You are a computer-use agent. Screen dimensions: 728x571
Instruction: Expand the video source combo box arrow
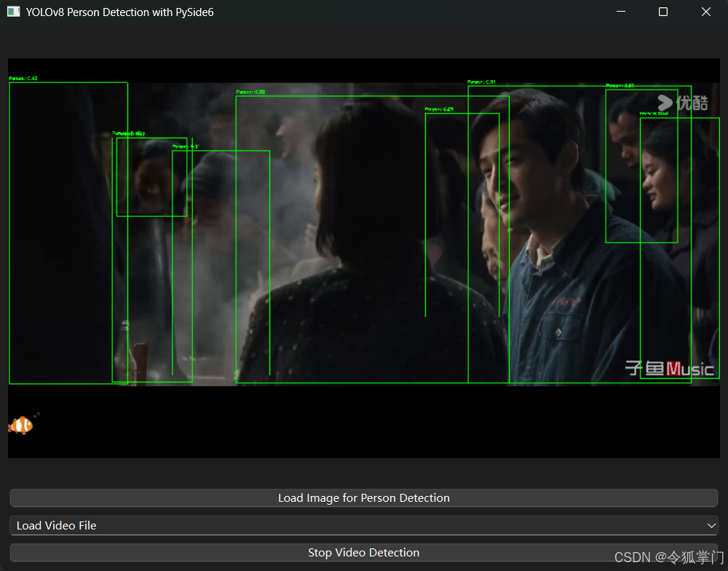point(711,525)
